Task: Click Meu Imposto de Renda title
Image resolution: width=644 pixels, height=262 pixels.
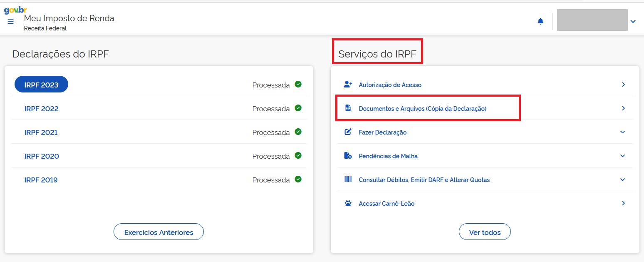Action: pyautogui.click(x=69, y=18)
